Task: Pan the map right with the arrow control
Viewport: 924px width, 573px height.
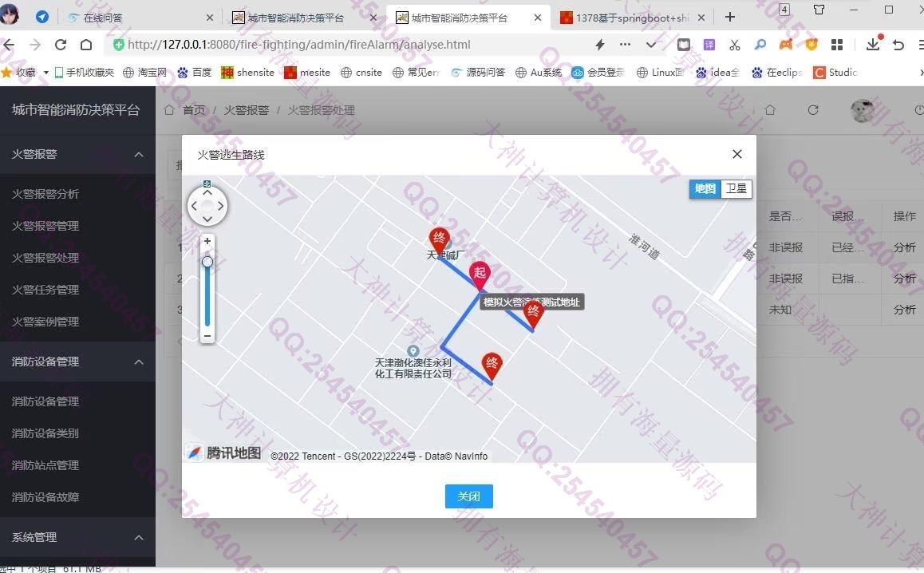Action: coord(220,206)
